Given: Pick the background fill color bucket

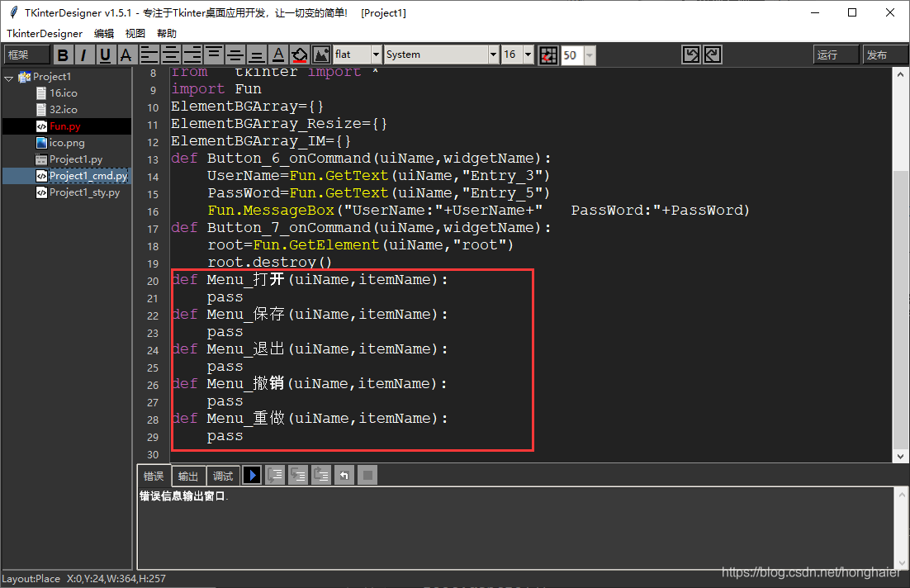Looking at the screenshot, I should pyautogui.click(x=300, y=55).
